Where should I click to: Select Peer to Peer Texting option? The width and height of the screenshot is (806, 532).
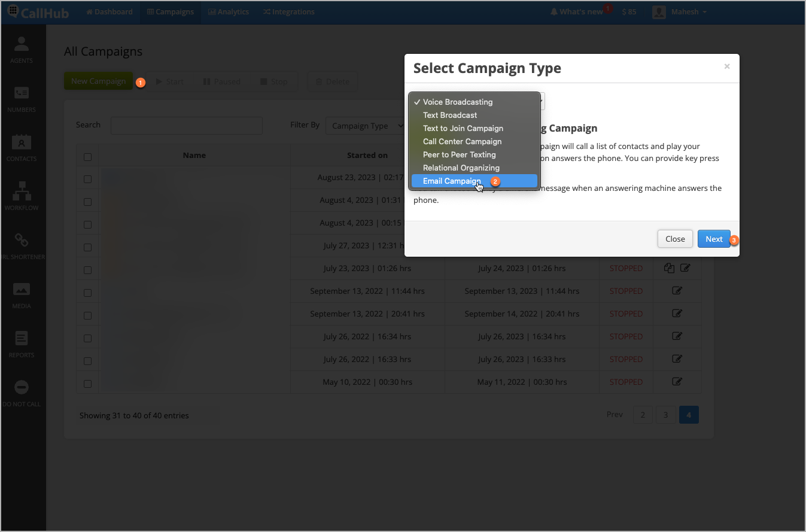tap(475, 154)
